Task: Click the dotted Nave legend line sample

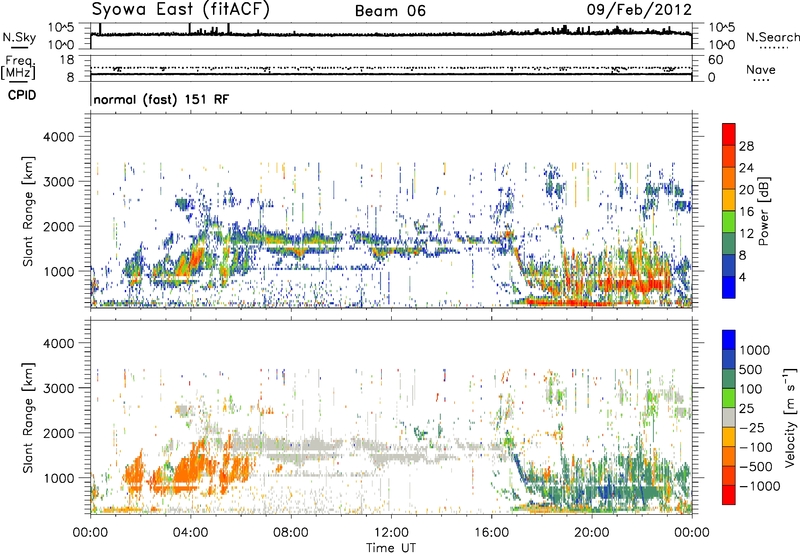Action: (x=761, y=80)
